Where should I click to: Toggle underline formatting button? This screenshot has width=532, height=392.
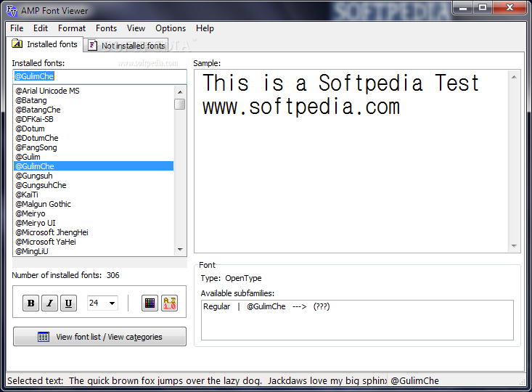(x=68, y=303)
